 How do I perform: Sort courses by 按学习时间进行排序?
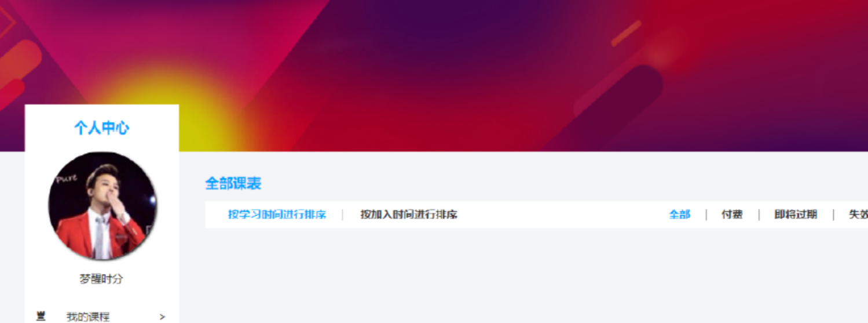(x=277, y=215)
